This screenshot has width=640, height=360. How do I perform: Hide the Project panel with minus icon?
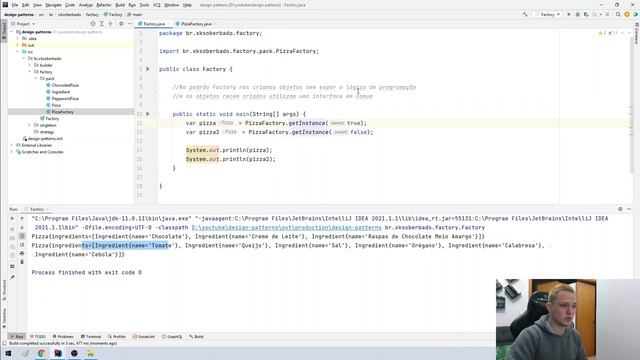pos(130,24)
